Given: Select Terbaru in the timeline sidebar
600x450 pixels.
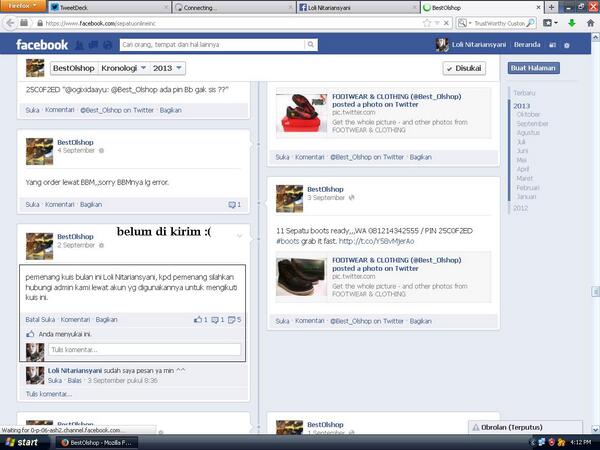Looking at the screenshot, I should pos(524,93).
